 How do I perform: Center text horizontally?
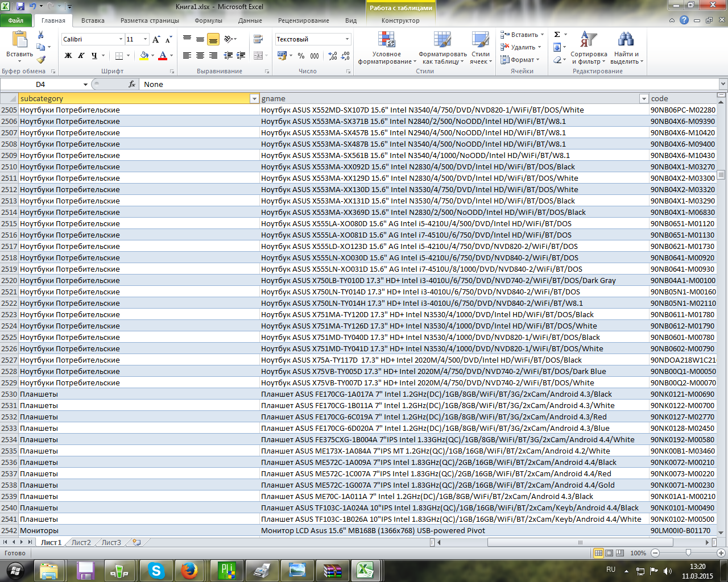point(200,56)
